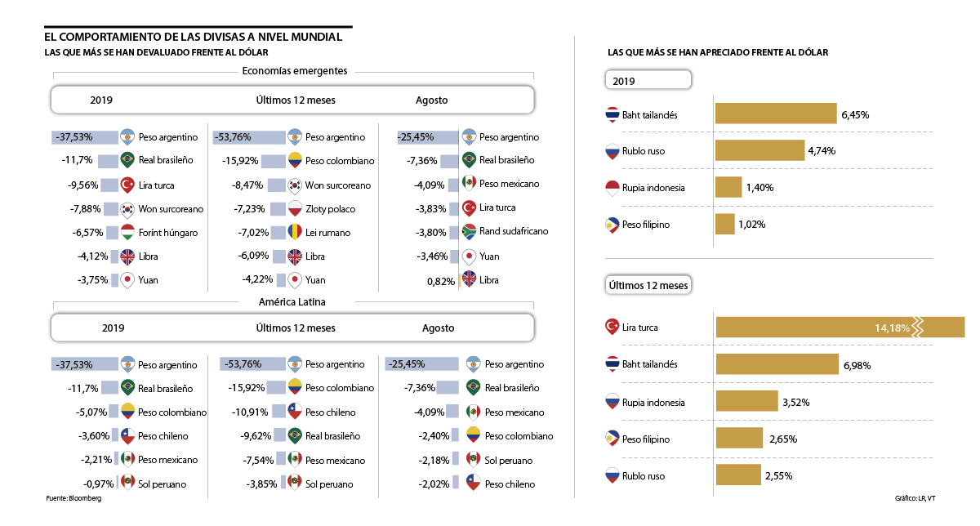Select the Economías emergentes section heading
The height and width of the screenshot is (526, 980).
pyautogui.click(x=295, y=71)
